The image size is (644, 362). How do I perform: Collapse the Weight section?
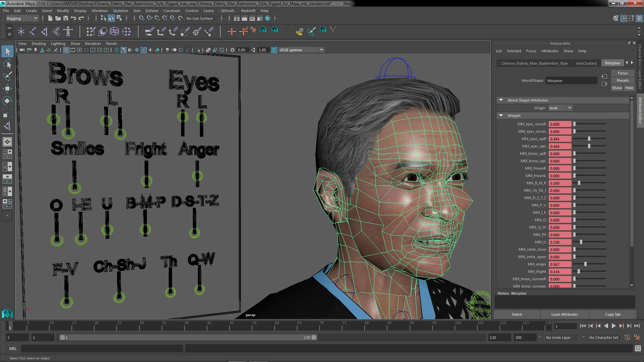click(501, 116)
